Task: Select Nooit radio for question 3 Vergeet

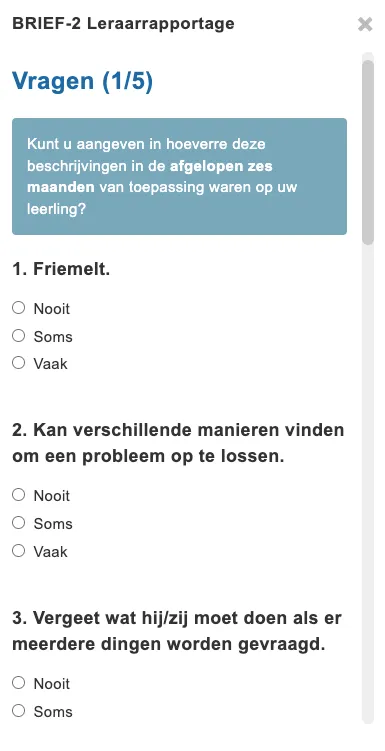Action: (x=19, y=683)
